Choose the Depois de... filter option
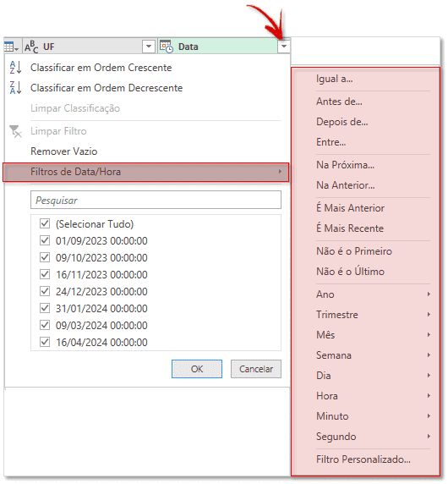 point(342,122)
